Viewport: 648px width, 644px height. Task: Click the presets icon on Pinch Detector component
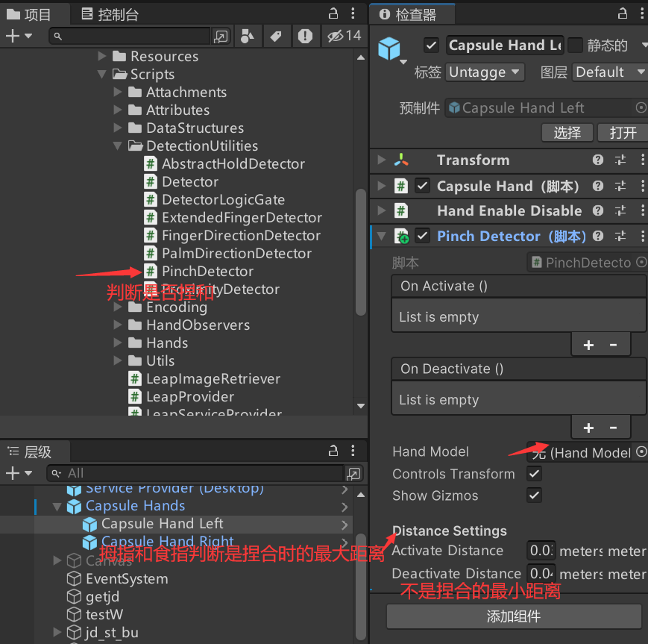tap(621, 236)
